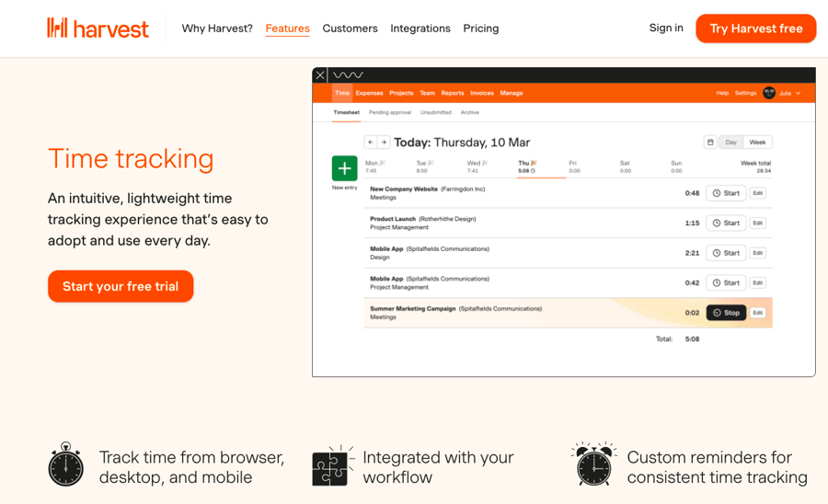Click the green New entry plus button
This screenshot has width=828, height=504.
pyautogui.click(x=344, y=168)
